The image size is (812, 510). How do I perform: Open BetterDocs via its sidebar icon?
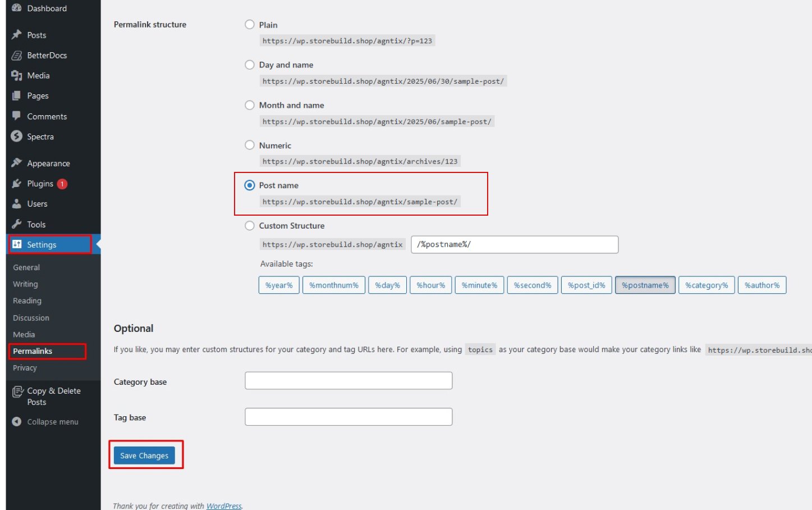pyautogui.click(x=17, y=55)
